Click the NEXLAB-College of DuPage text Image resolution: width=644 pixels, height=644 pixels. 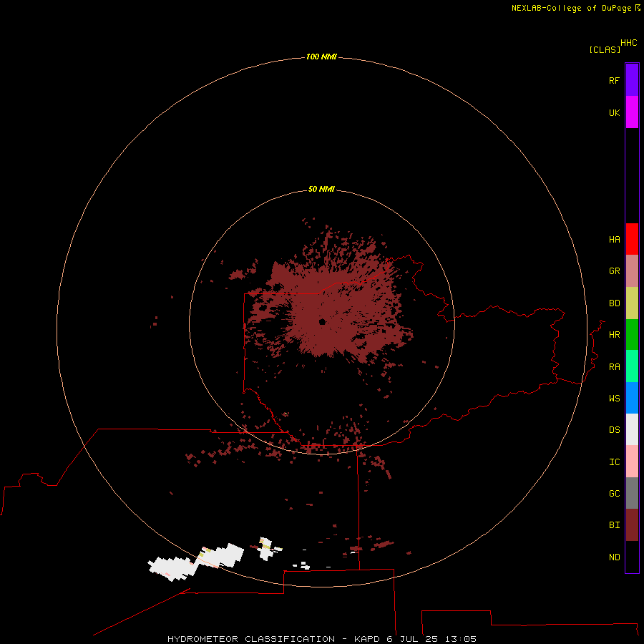[x=573, y=8]
